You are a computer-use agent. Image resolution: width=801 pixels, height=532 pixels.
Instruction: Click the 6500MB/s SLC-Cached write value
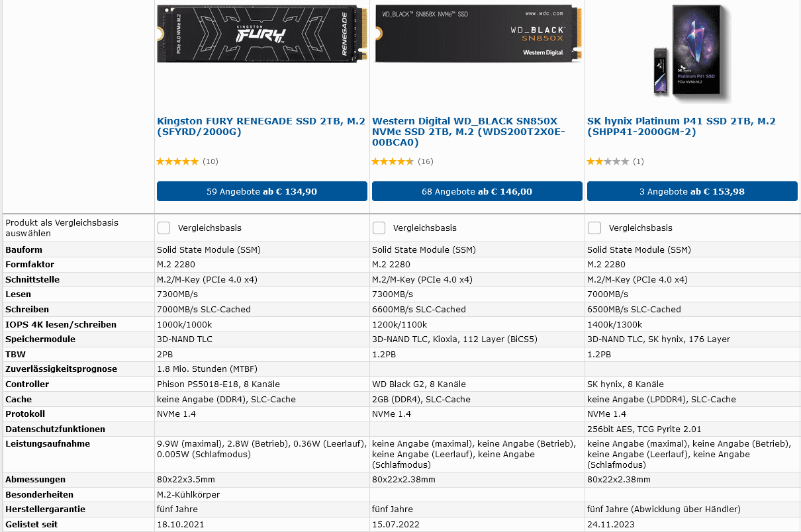634,309
